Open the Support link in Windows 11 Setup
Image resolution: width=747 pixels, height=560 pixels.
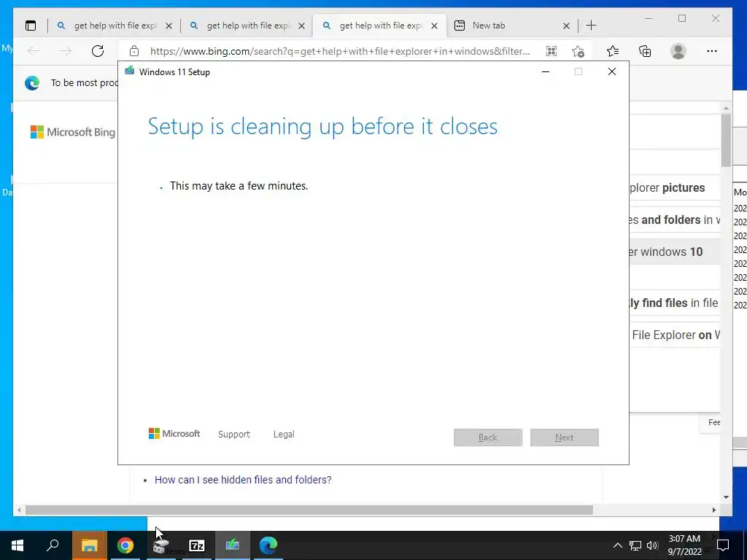(x=234, y=435)
